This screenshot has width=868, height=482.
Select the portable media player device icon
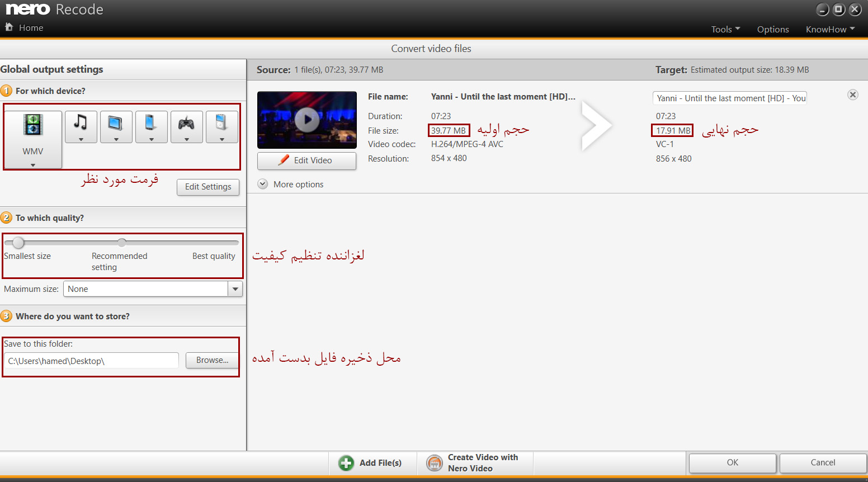pyautogui.click(x=222, y=127)
